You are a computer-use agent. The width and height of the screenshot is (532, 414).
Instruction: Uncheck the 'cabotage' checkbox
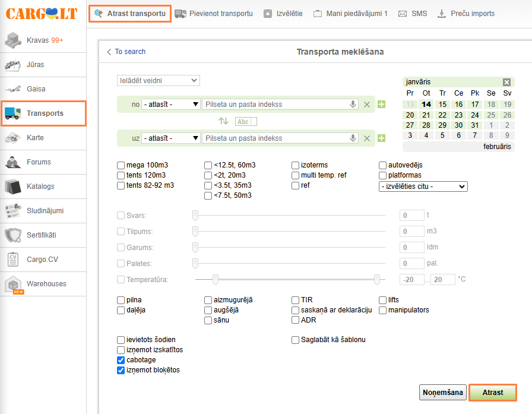pyautogui.click(x=121, y=360)
